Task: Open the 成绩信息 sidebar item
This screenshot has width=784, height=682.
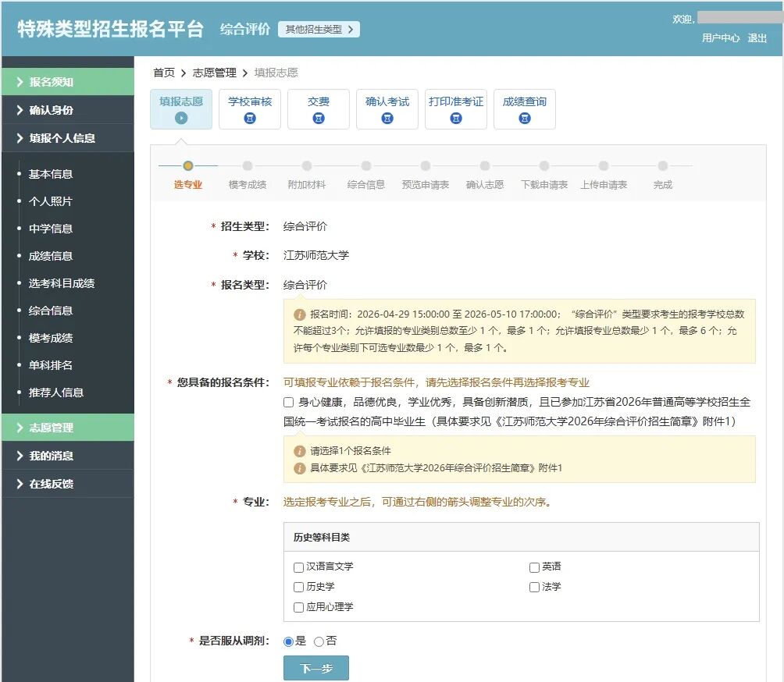Action: (x=51, y=256)
